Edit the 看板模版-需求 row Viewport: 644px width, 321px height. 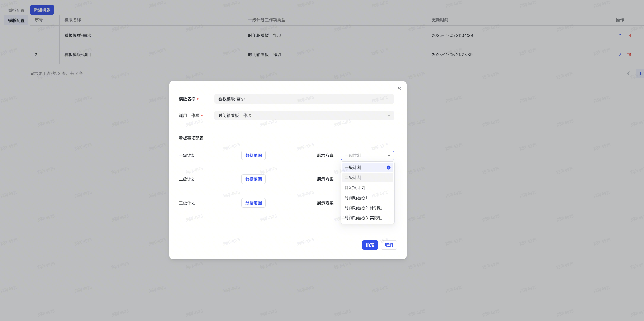coord(620,35)
